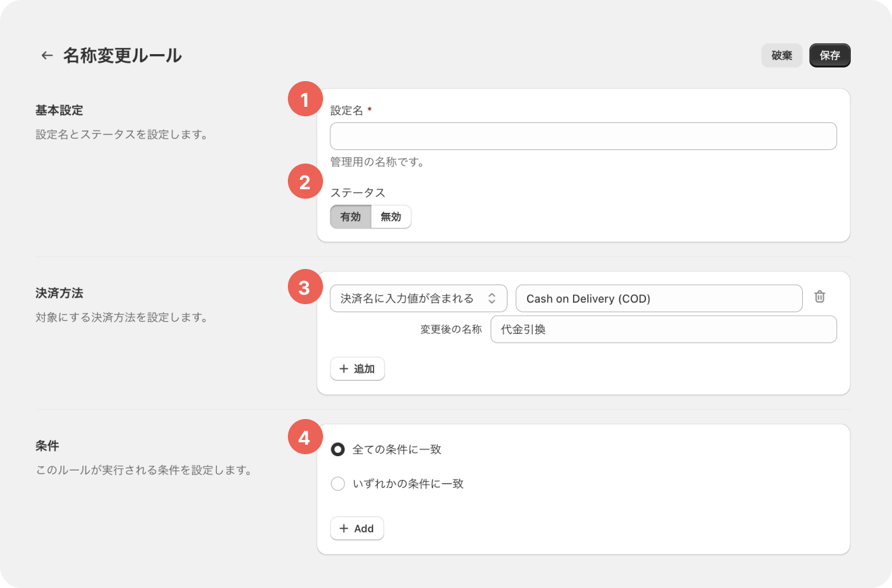
Task: Delete the payment rule with trash icon
Action: point(820,297)
